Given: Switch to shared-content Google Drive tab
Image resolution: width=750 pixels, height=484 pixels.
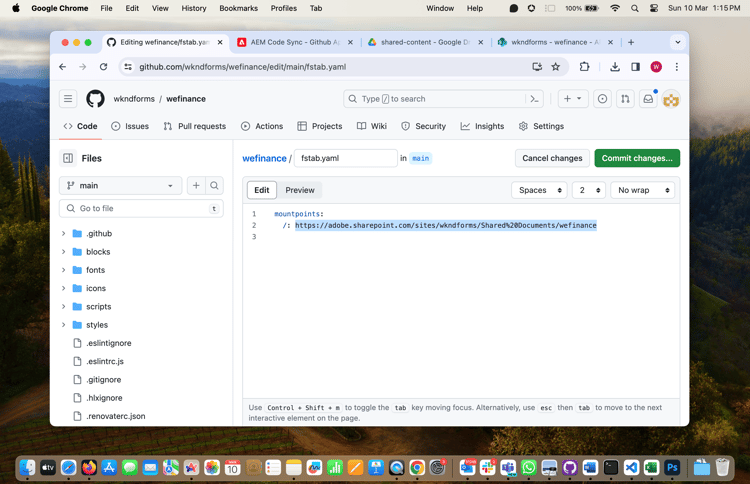Looking at the screenshot, I should (425, 42).
